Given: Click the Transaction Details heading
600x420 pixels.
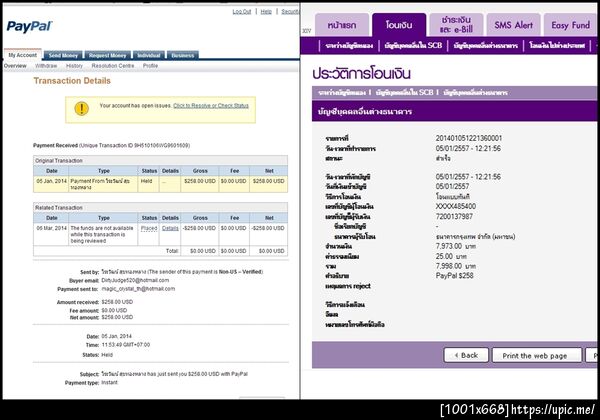Looking at the screenshot, I should click(72, 81).
